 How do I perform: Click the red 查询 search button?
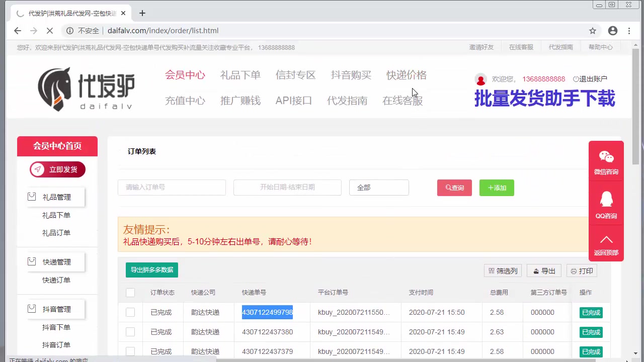[454, 188]
